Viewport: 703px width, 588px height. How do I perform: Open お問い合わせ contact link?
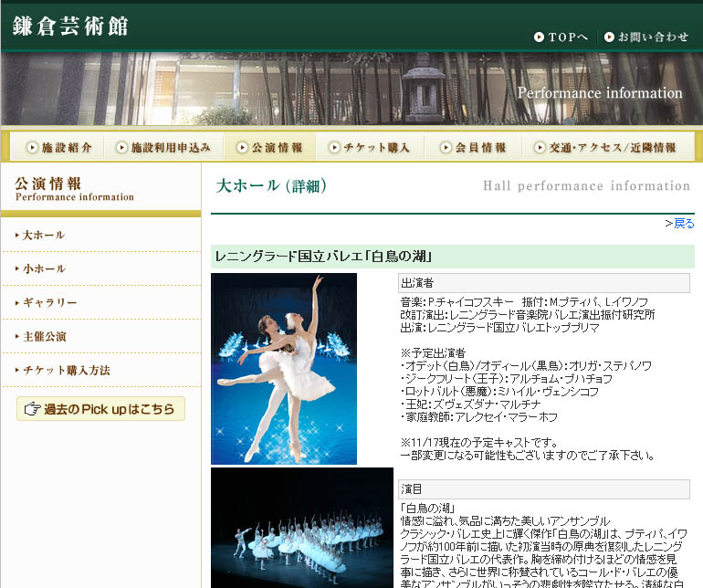pyautogui.click(x=646, y=37)
